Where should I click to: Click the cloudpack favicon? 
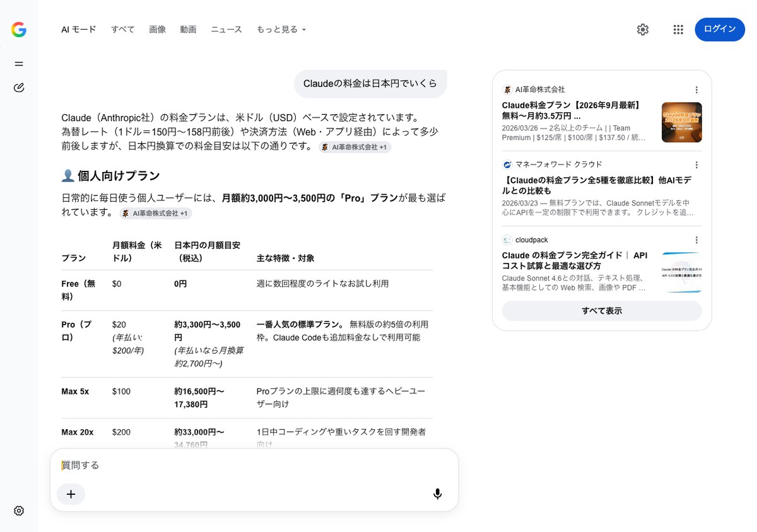click(507, 240)
